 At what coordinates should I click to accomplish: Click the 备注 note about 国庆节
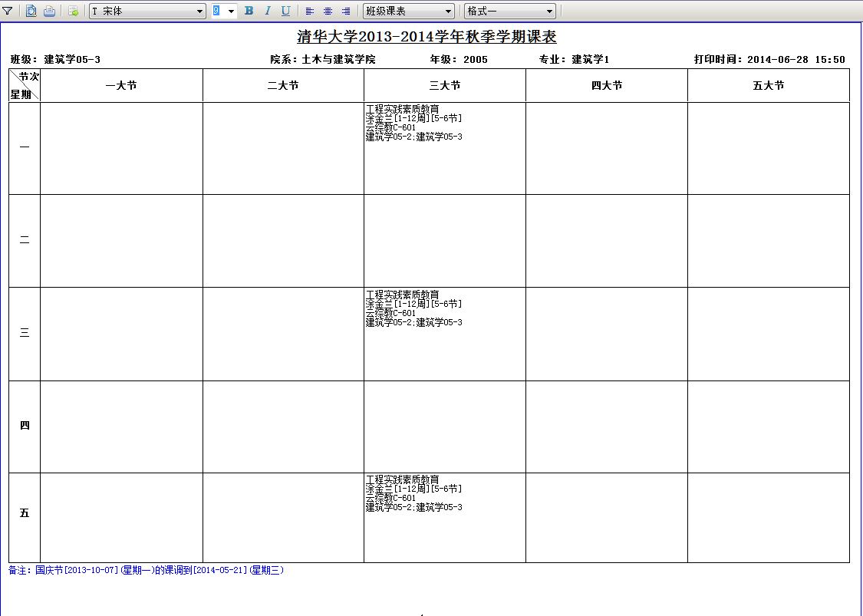pyautogui.click(x=146, y=570)
